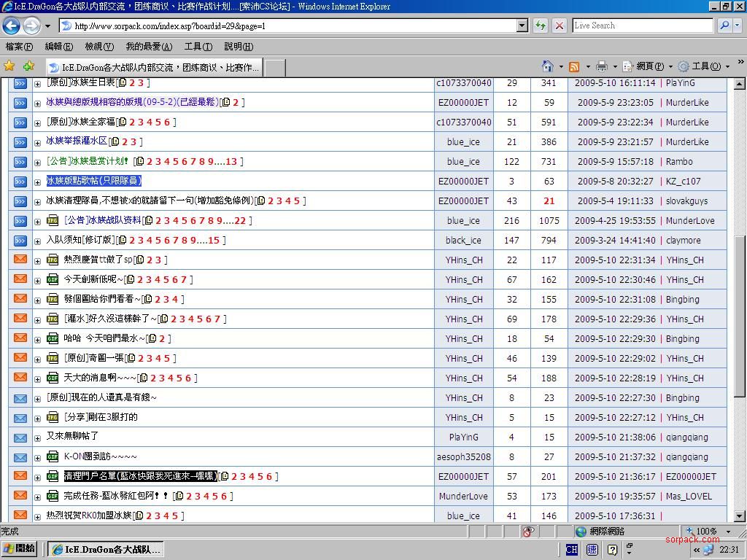Screen dimensions: 747x560
Task: Click the Add to Favorites icon
Action: (x=28, y=66)
